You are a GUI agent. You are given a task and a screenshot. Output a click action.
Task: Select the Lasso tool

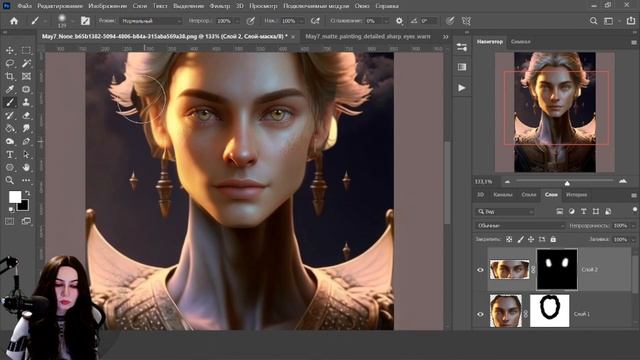click(10, 63)
